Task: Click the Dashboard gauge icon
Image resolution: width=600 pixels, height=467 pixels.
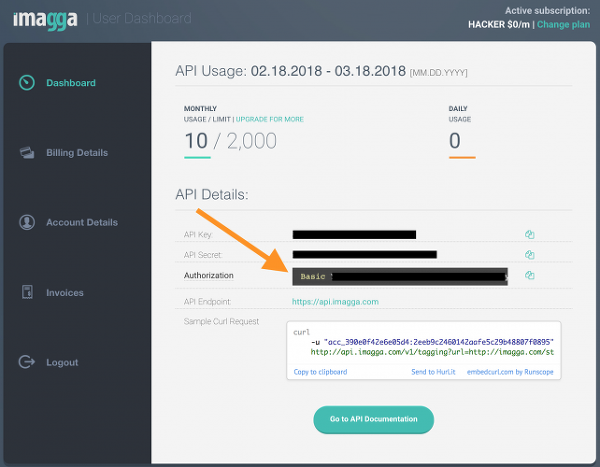Action: point(27,83)
